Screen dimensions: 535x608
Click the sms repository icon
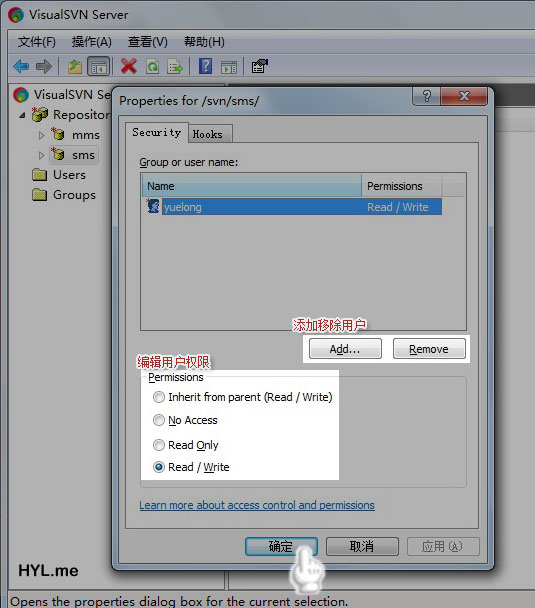tap(58, 154)
